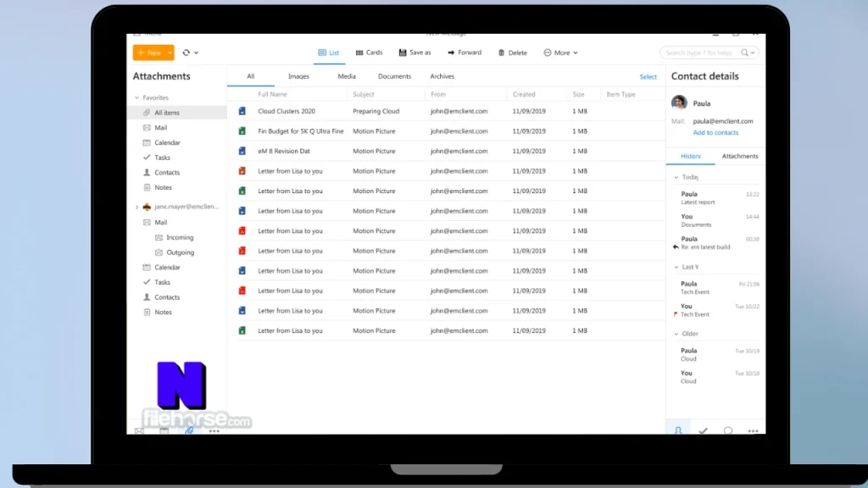The height and width of the screenshot is (488, 868).
Task: Sort by Full Name column header
Action: [x=272, y=94]
